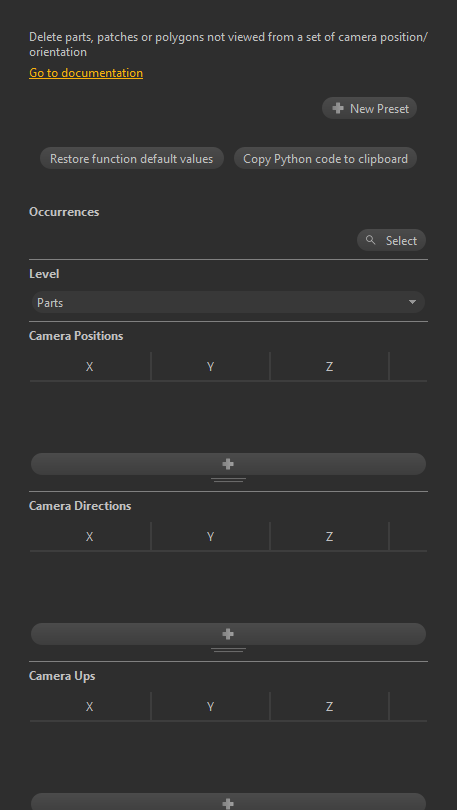Screen dimensions: 457x810
Task: Click the Y column header in Camera Positions
Action: [211, 367]
